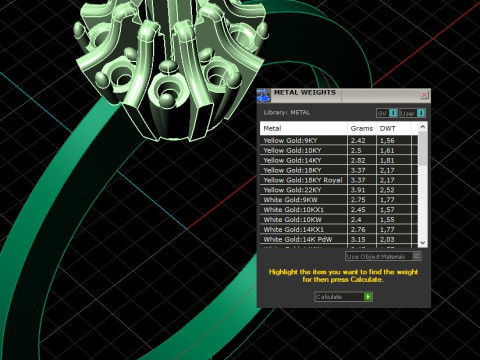Click the DWT column header
This screenshot has width=480, height=360.
click(394, 128)
